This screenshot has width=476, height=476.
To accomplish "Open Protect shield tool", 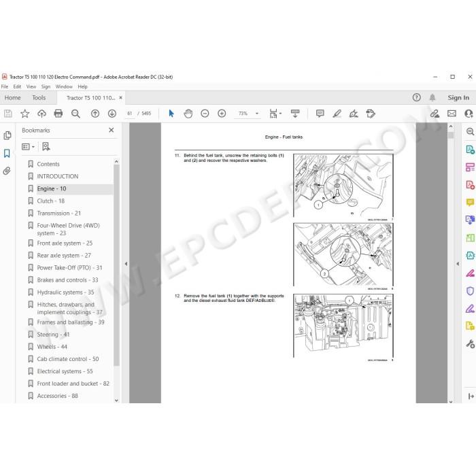I will point(471,291).
